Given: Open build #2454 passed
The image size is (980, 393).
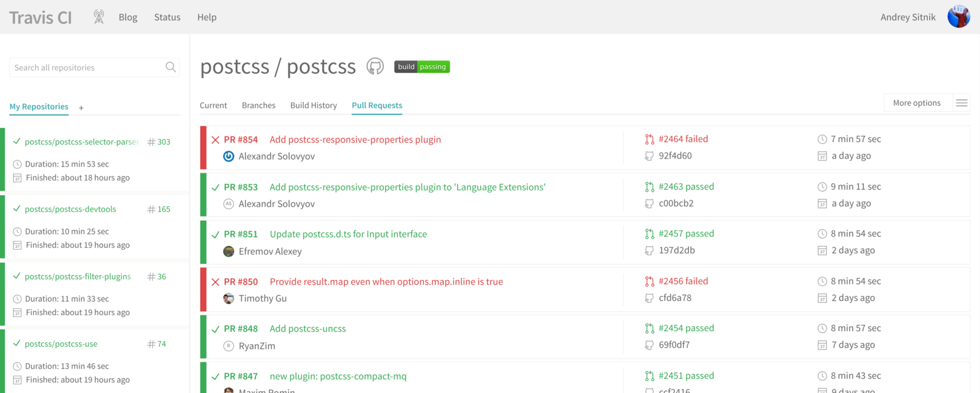Looking at the screenshot, I should (x=686, y=328).
